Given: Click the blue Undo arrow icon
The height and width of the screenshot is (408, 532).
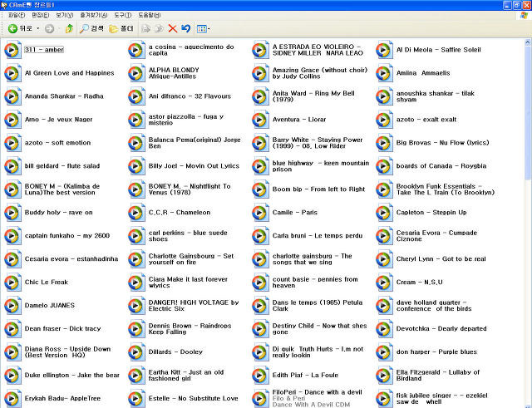Looking at the screenshot, I should (x=185, y=29).
